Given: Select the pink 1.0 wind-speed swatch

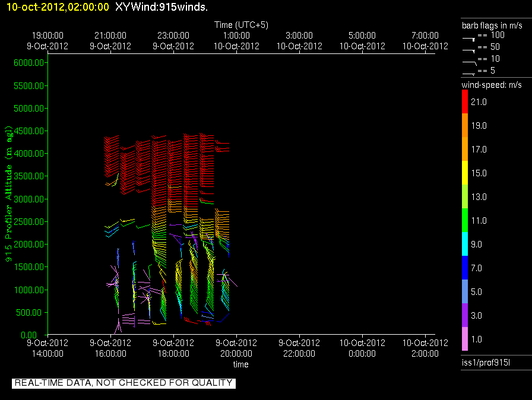Looking at the screenshot, I should pos(465,339).
